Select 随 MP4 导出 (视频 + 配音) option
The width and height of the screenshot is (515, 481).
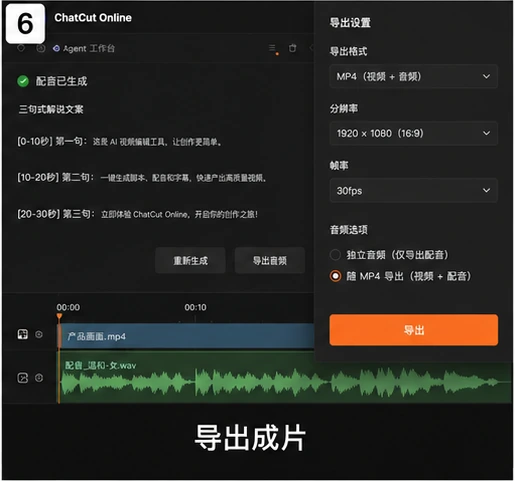[335, 276]
